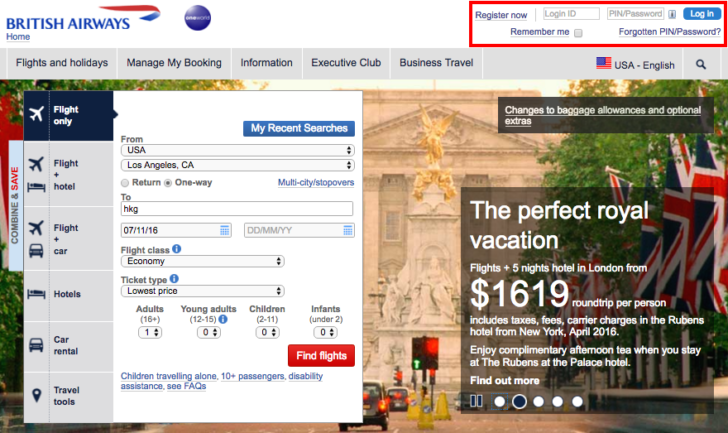Open the USA - English language selector
The height and width of the screenshot is (433, 728).
pyautogui.click(x=636, y=64)
